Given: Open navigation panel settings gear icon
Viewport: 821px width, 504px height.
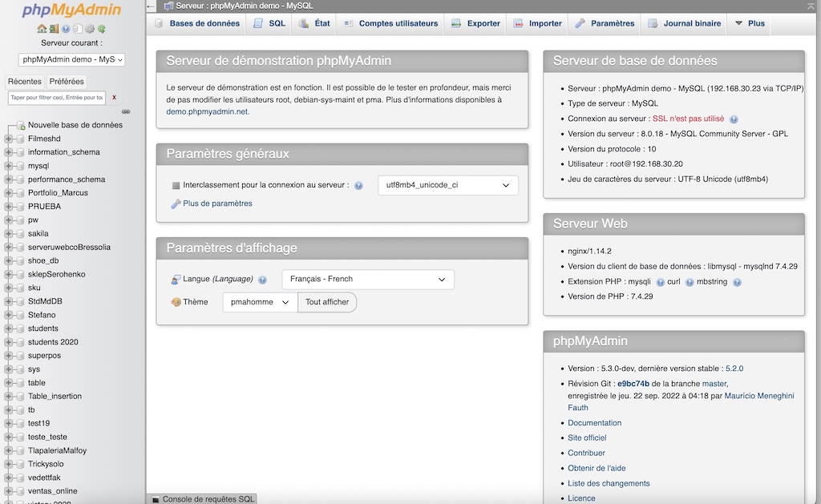Looking at the screenshot, I should [x=90, y=29].
